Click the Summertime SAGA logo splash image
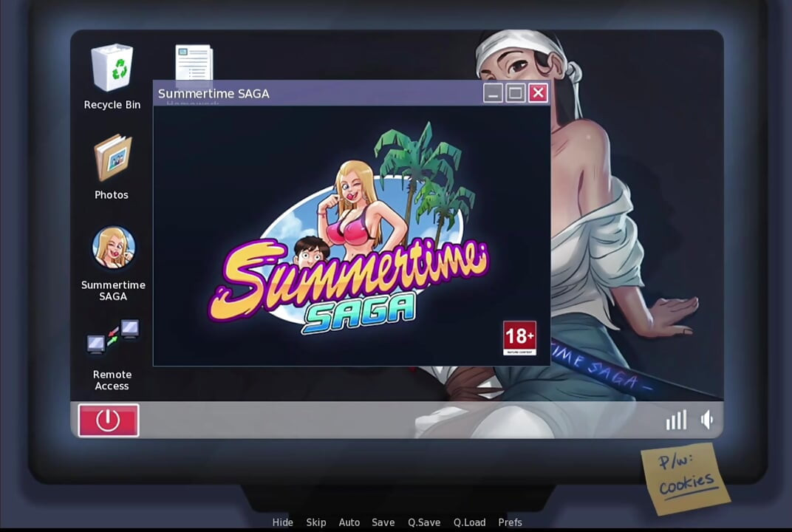This screenshot has width=792, height=532. 349,229
